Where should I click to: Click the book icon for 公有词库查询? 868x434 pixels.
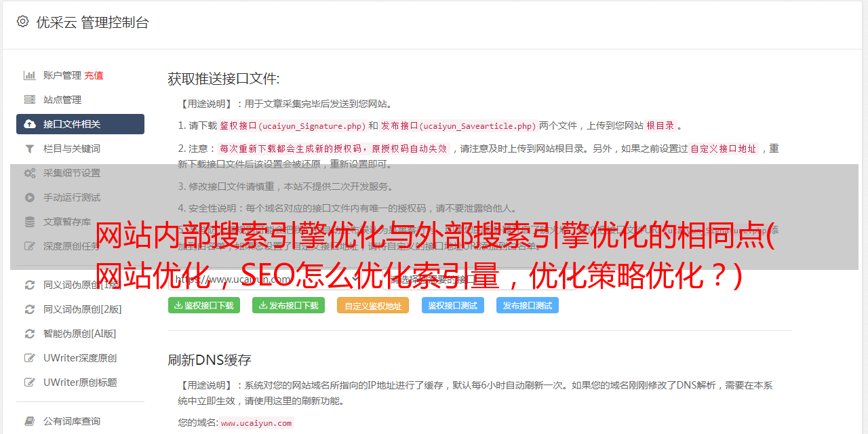(x=30, y=421)
